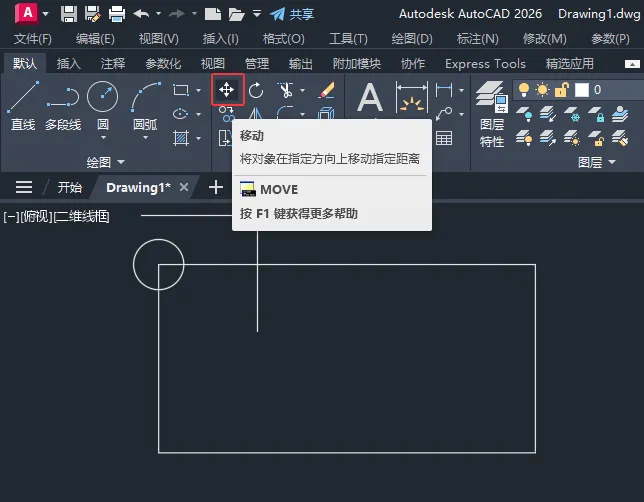Click the Match Layer brush icon
This screenshot has height=502, width=644.
coord(620,138)
